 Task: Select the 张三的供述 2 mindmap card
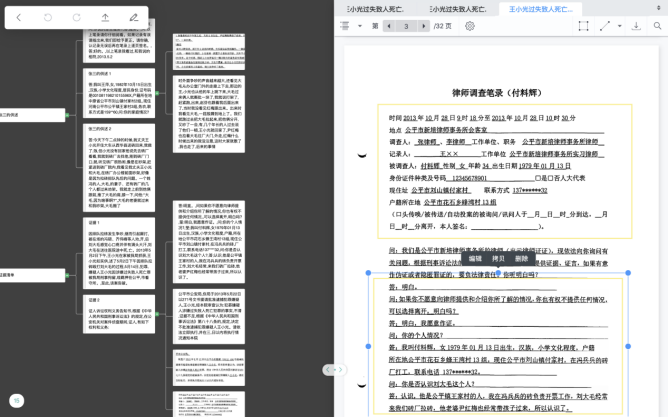[x=119, y=168]
